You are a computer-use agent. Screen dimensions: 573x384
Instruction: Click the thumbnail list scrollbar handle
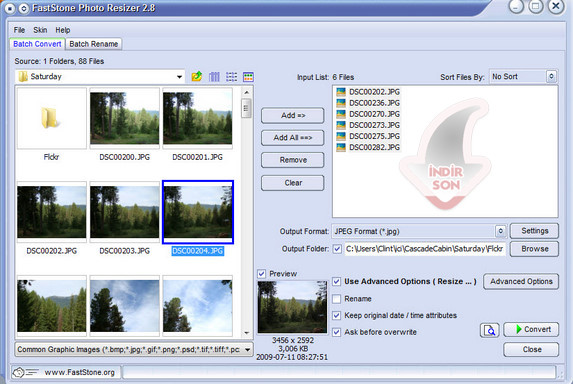coord(247,108)
